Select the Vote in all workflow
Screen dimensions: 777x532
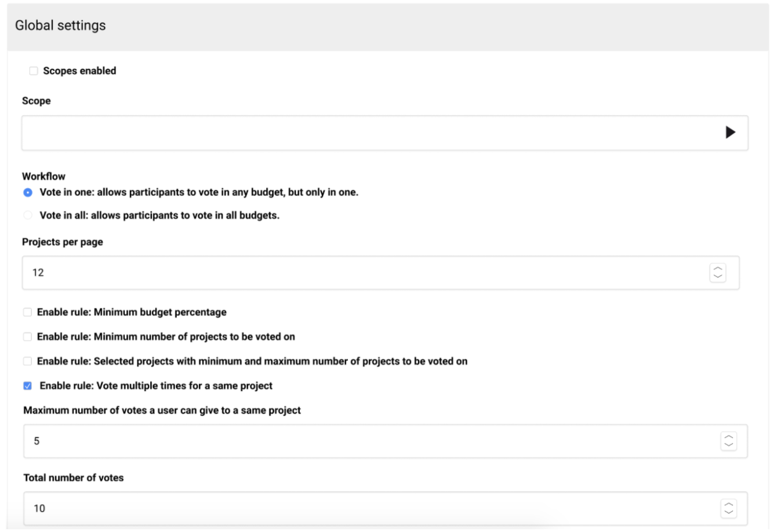point(27,216)
